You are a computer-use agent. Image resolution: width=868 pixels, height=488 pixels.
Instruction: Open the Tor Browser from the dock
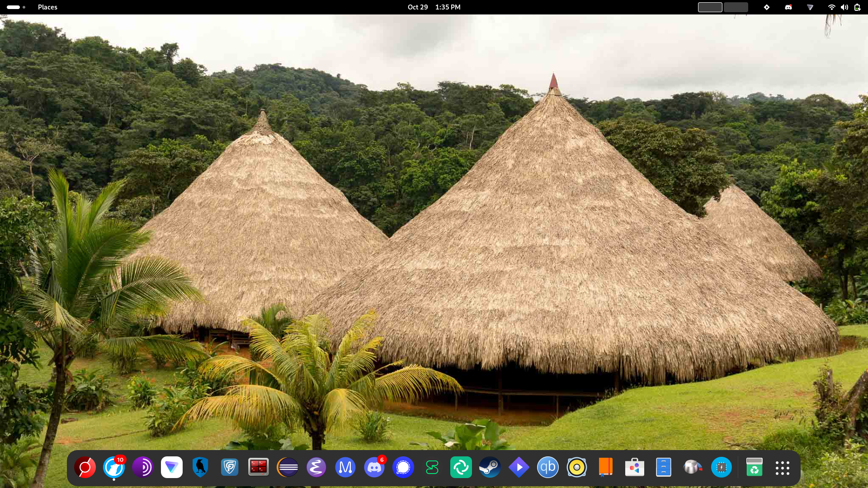[x=143, y=467]
